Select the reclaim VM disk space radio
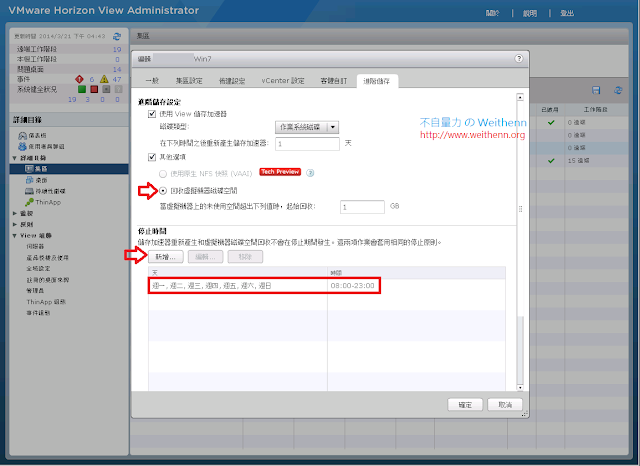Image resolution: width=640 pixels, height=466 pixels. point(163,191)
